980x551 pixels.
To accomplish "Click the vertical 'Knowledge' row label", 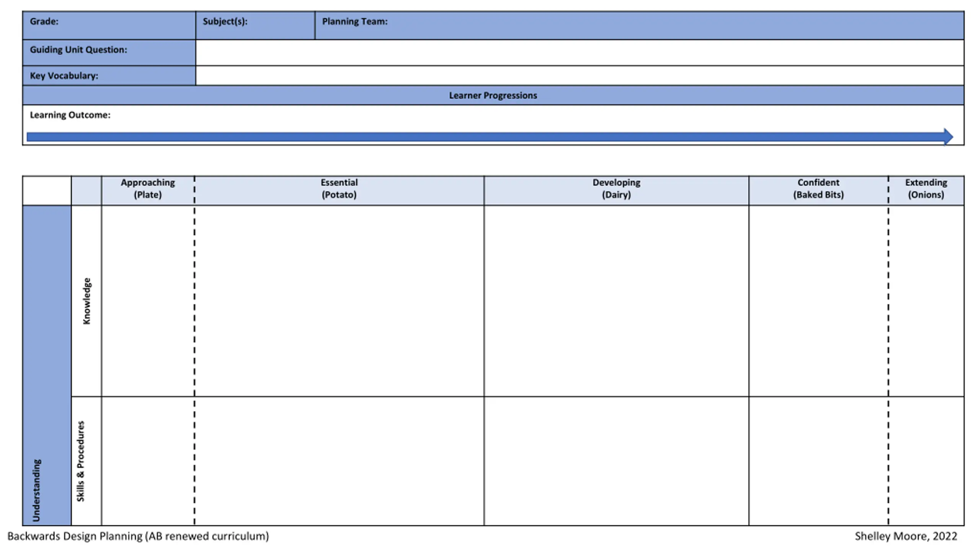I will point(87,301).
